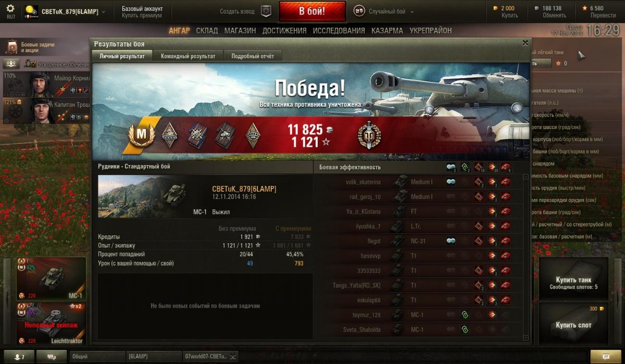Open the Detailed report tab

(253, 56)
